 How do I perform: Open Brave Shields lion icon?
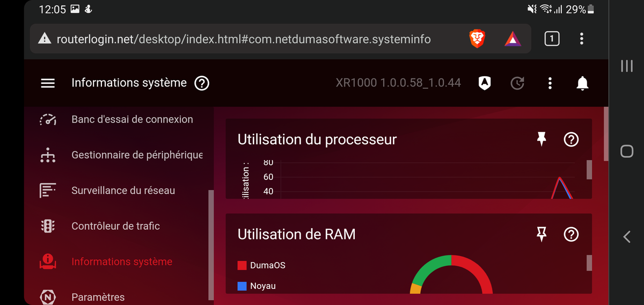(x=477, y=38)
